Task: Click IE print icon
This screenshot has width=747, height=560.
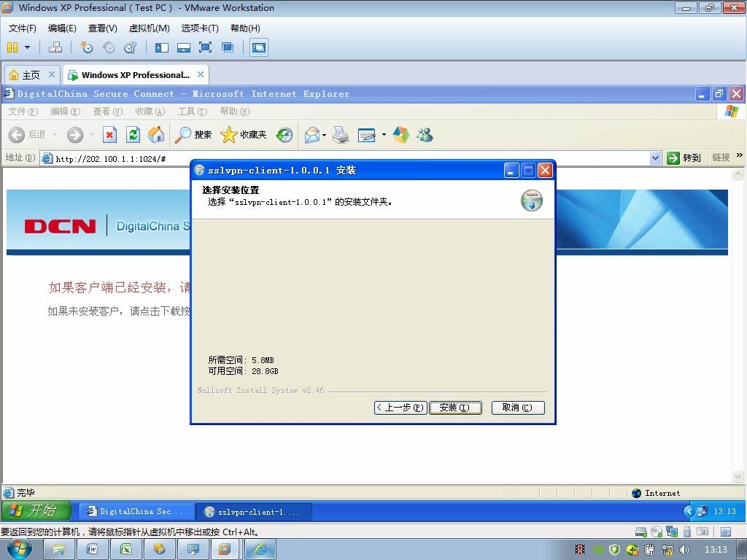Action: [x=341, y=135]
